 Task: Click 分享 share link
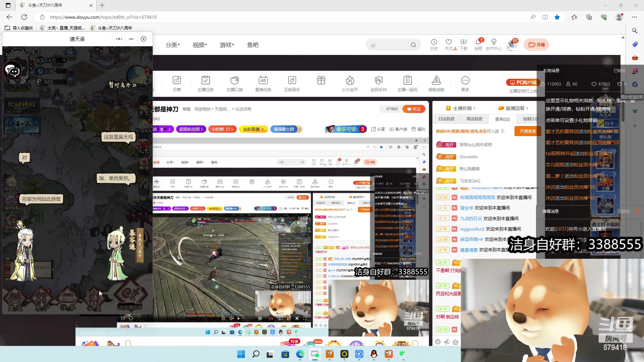point(378,129)
